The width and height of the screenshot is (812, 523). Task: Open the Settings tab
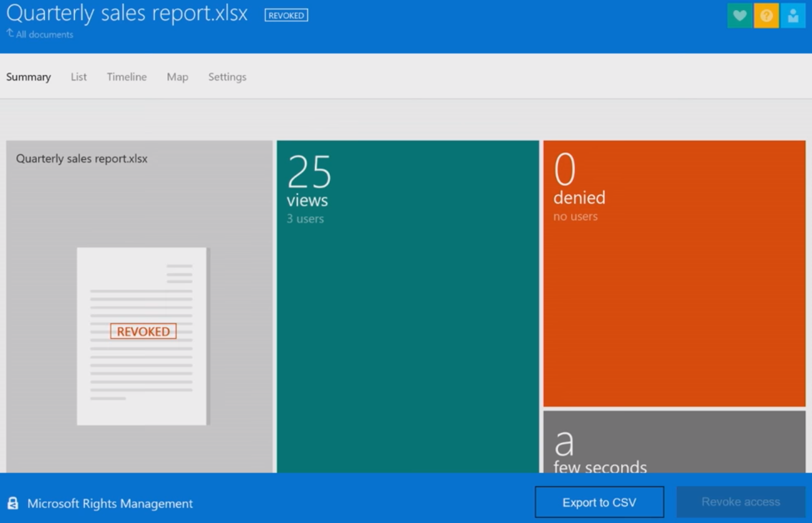tap(227, 77)
